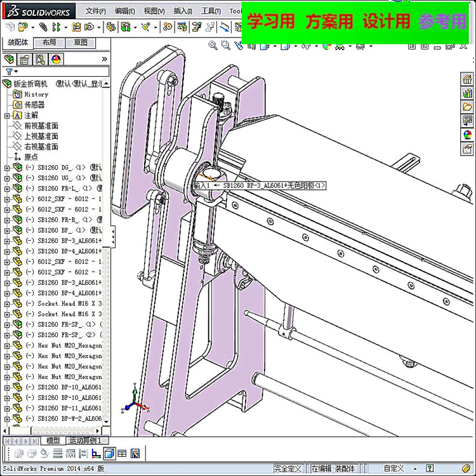Click the Mate paperclip icon
This screenshot has width=476, height=476.
click(43, 27)
